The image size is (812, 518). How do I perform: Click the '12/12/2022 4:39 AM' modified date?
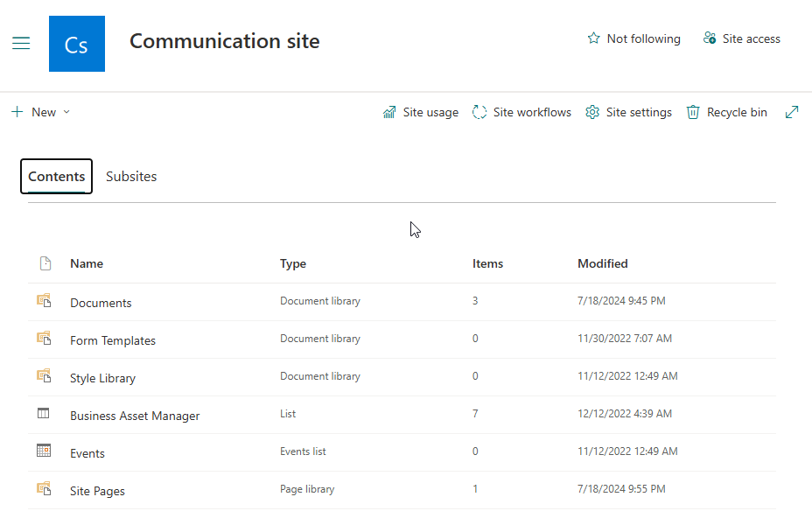coord(625,414)
